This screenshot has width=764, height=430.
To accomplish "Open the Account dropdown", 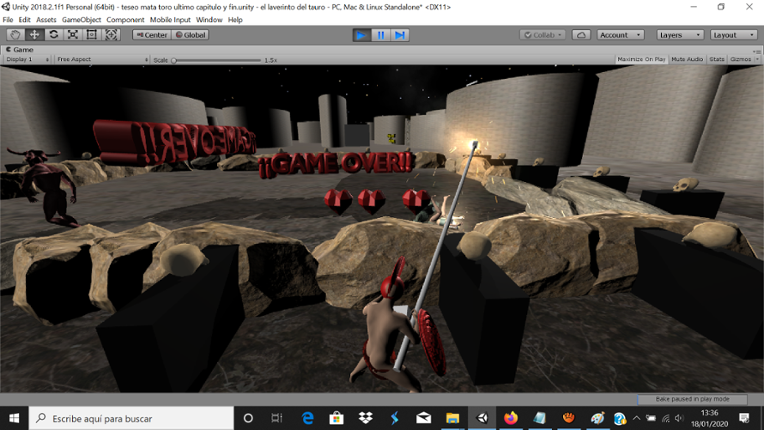I will [x=620, y=35].
